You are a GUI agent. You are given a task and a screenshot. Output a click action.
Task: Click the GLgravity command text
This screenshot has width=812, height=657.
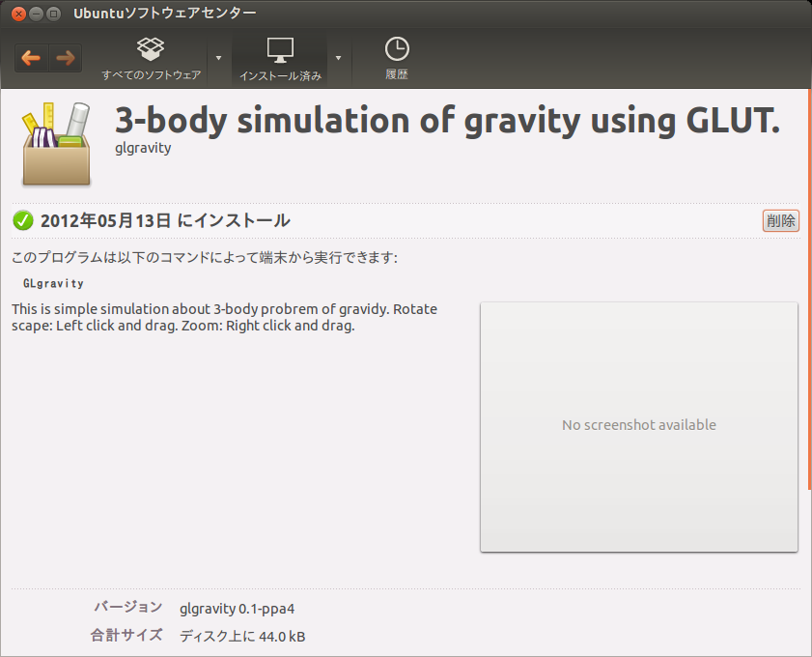pyautogui.click(x=53, y=283)
